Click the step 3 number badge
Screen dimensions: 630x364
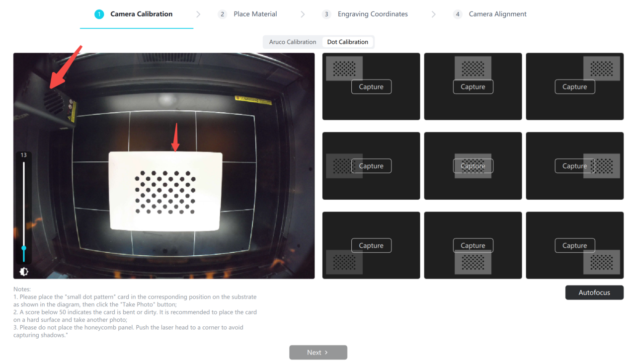(326, 14)
